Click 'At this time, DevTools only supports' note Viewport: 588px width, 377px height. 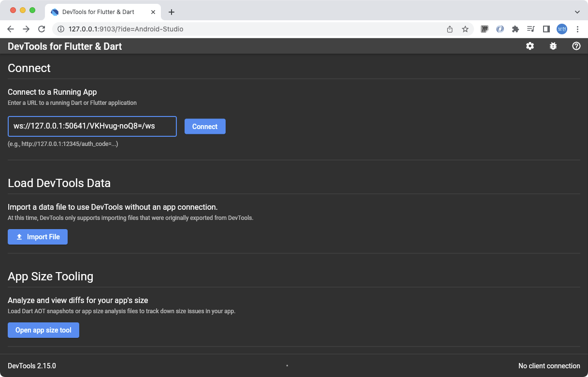tap(130, 218)
